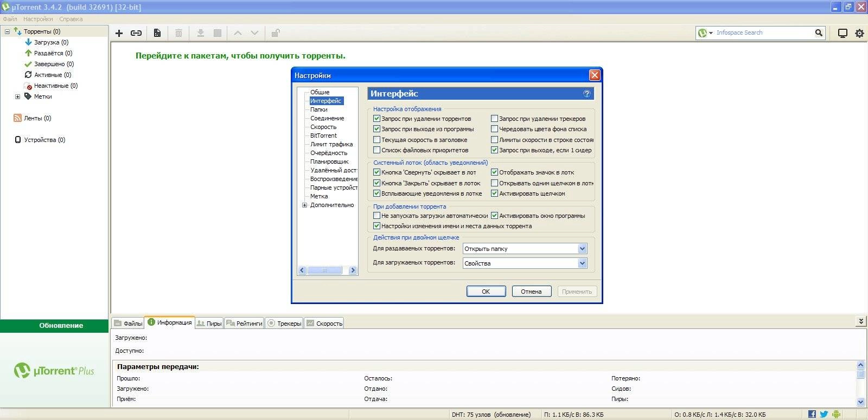Switch to Трекеры tab

click(285, 324)
